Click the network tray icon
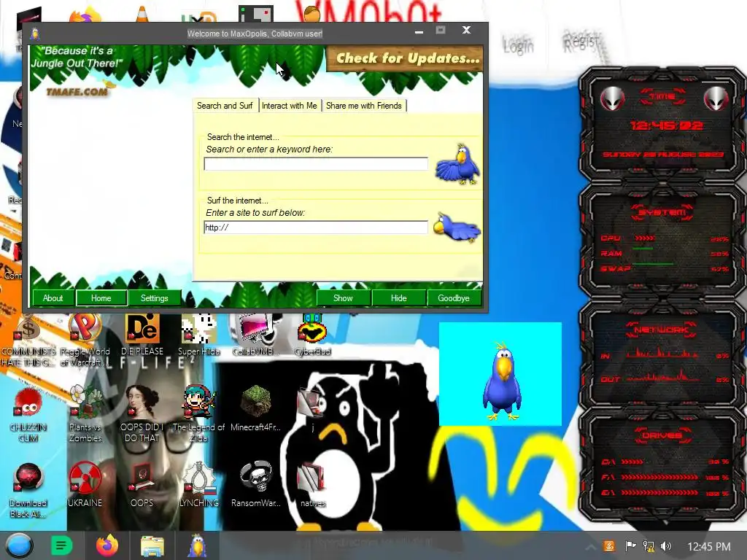The height and width of the screenshot is (560, 747). click(649, 546)
